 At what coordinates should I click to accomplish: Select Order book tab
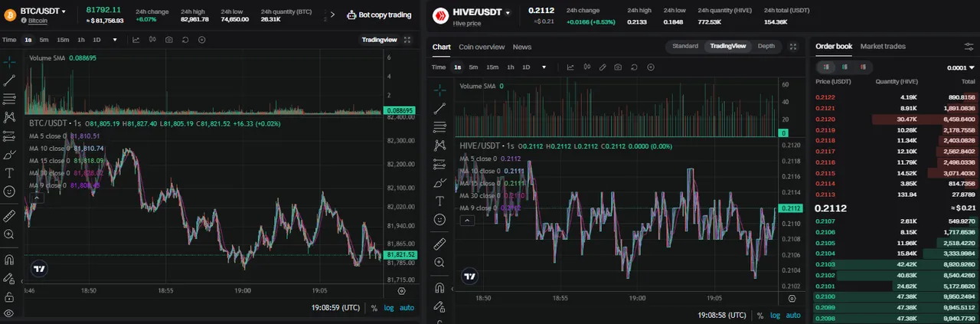coord(834,47)
